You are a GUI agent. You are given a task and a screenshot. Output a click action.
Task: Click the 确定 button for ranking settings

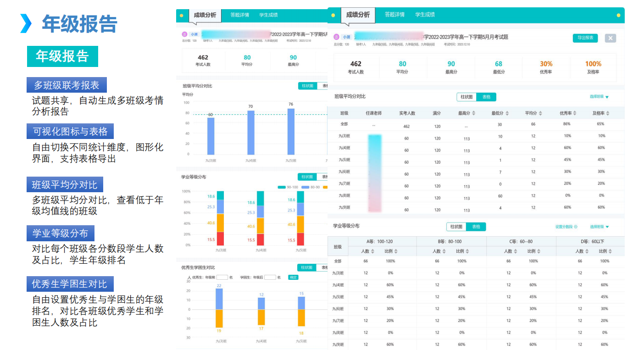(x=293, y=278)
